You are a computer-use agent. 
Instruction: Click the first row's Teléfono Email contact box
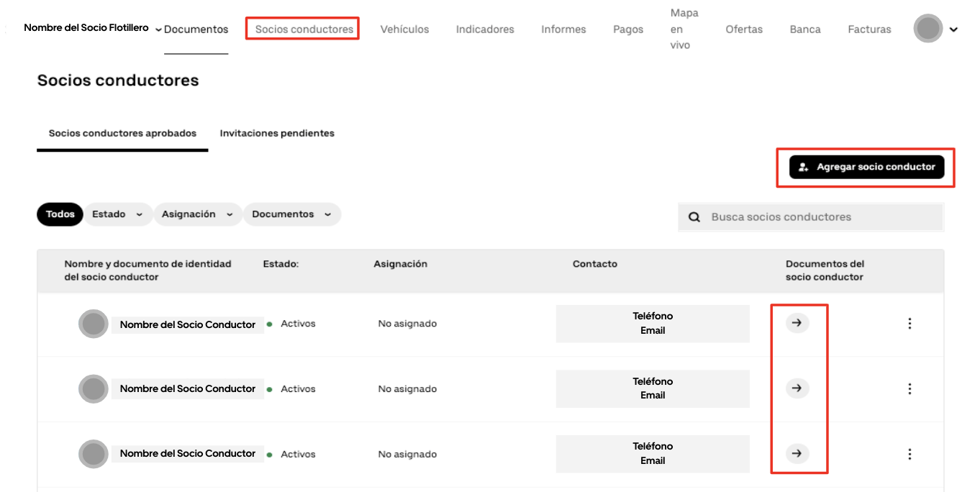(x=653, y=324)
